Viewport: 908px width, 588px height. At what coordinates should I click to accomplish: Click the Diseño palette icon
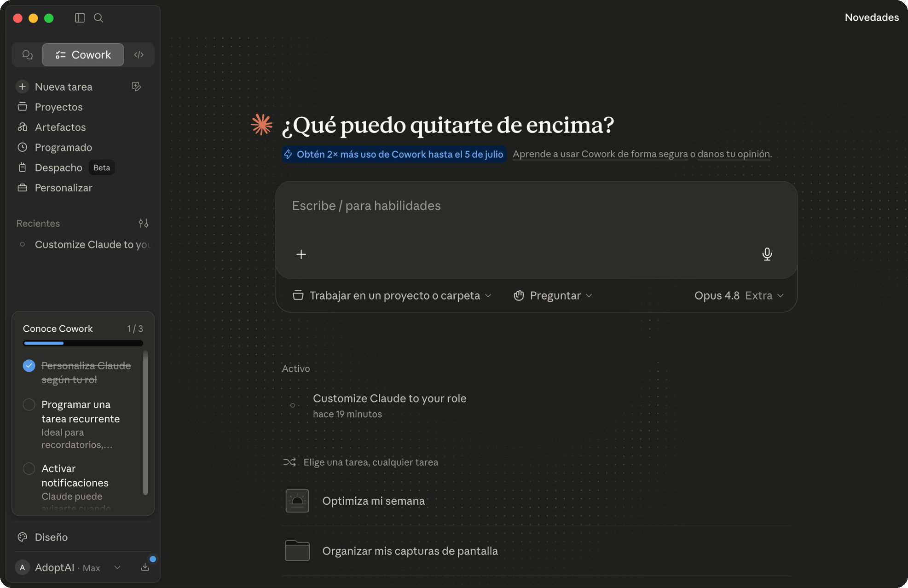click(x=23, y=537)
